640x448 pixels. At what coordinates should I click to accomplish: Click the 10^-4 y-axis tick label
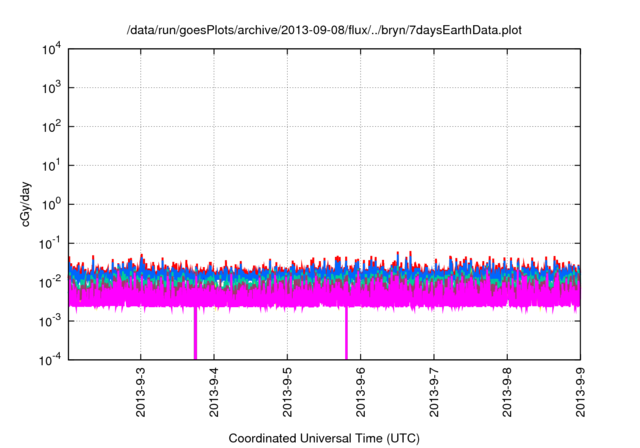[50, 360]
